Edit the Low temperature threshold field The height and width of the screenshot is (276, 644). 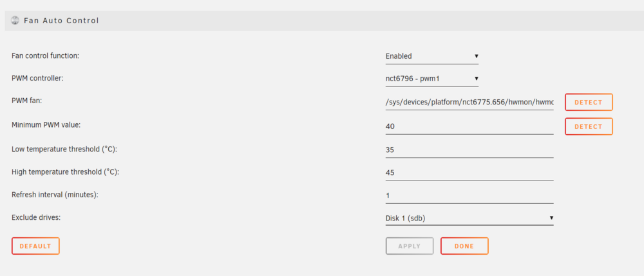coord(469,150)
